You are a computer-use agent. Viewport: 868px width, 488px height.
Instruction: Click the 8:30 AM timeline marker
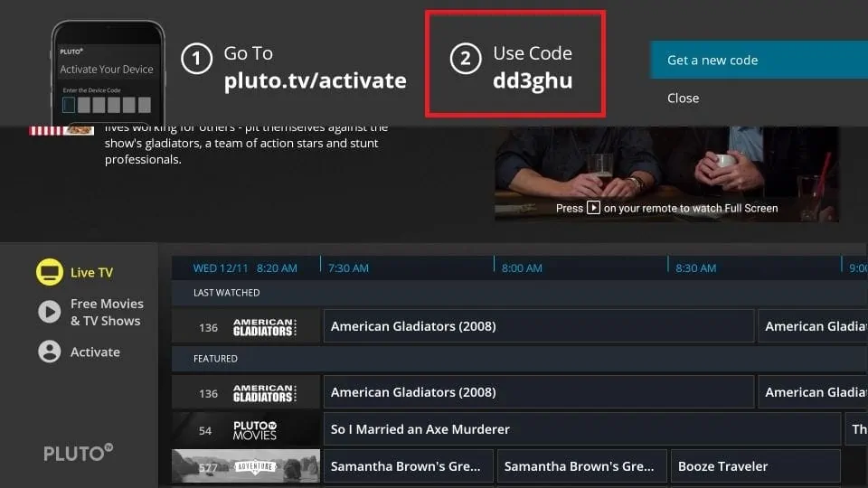pos(695,267)
